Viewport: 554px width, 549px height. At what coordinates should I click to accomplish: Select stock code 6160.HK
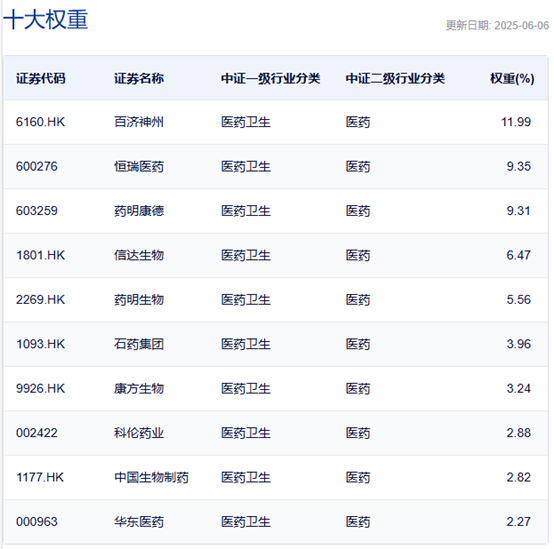[x=40, y=122]
